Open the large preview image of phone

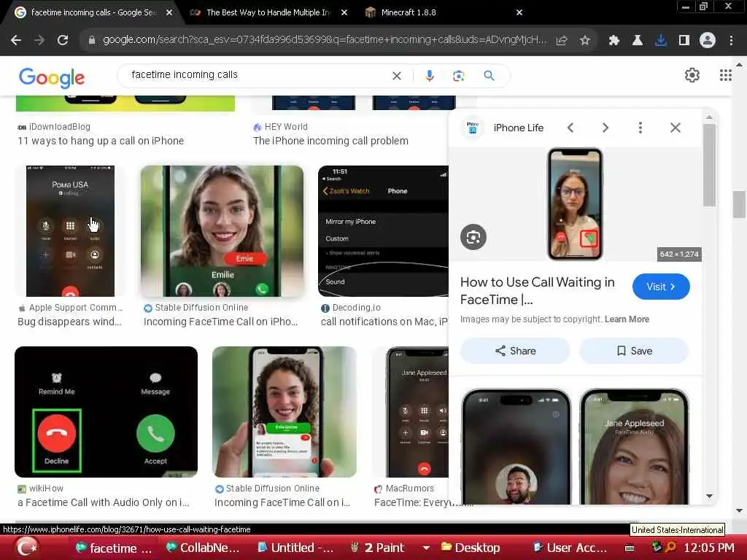click(575, 204)
